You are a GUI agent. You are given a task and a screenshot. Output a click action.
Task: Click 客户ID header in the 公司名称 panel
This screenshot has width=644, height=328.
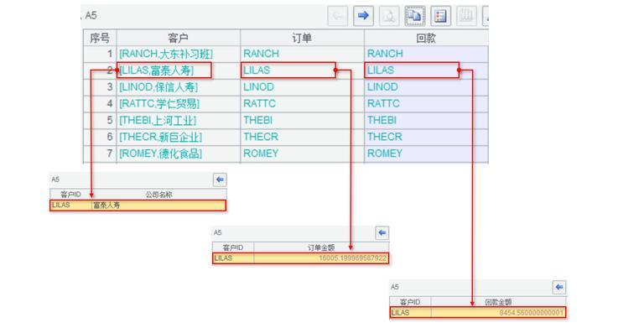70,195
